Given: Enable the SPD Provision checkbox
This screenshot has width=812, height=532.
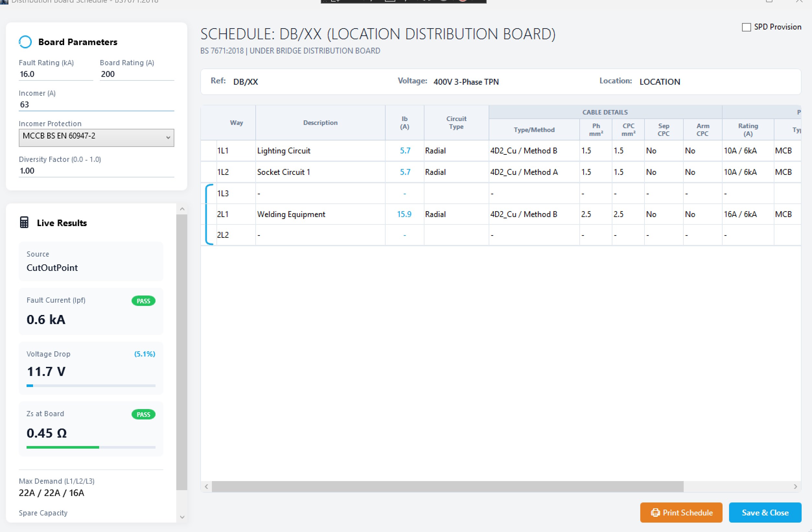Looking at the screenshot, I should [747, 27].
